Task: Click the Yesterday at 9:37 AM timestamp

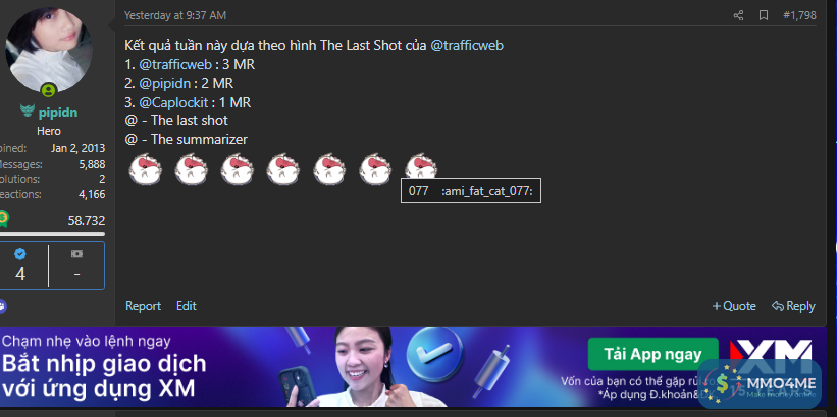Action: pyautogui.click(x=175, y=15)
